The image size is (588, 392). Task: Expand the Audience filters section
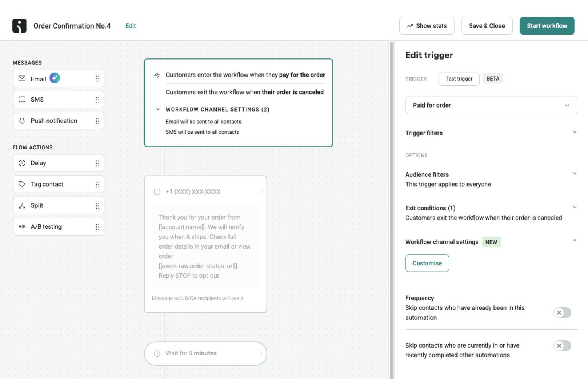pyautogui.click(x=574, y=173)
